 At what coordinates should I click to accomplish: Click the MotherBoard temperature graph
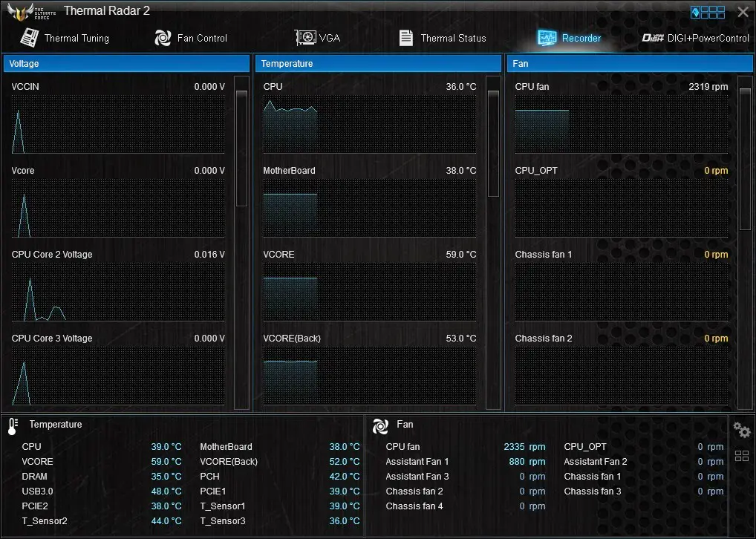click(370, 209)
